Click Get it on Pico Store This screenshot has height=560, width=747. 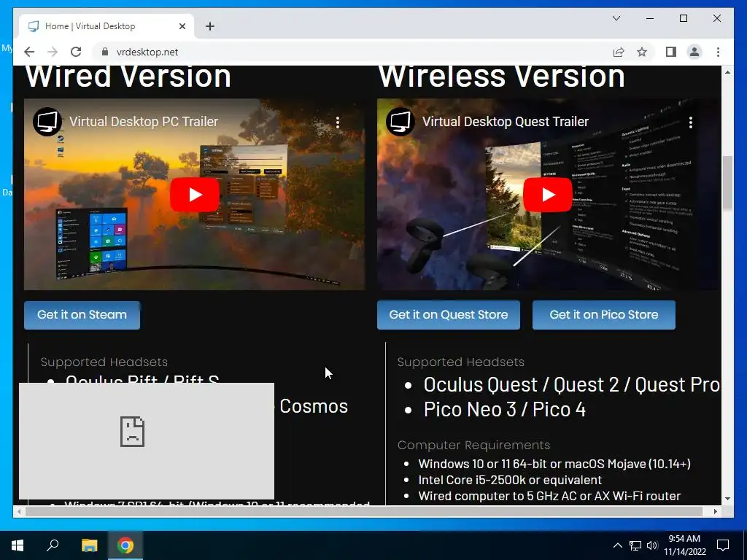tap(603, 315)
